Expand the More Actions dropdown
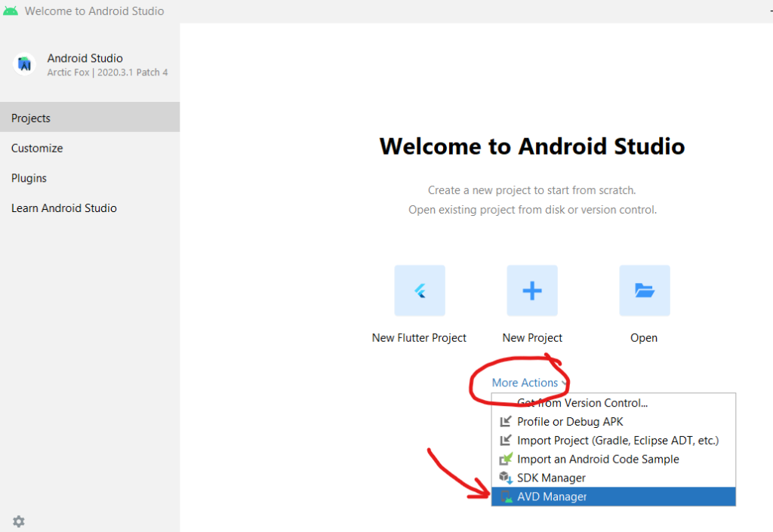The height and width of the screenshot is (532, 773). coord(528,383)
